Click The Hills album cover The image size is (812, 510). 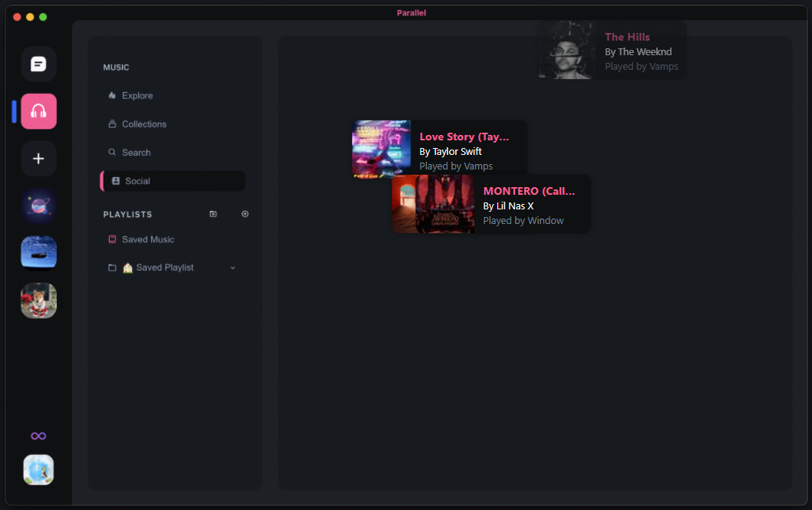pos(568,50)
